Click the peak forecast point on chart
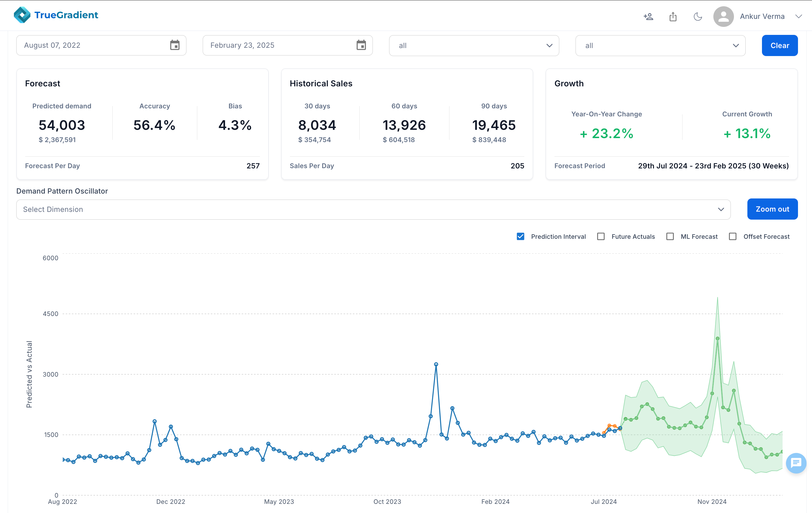The height and width of the screenshot is (513, 812). pyautogui.click(x=718, y=338)
